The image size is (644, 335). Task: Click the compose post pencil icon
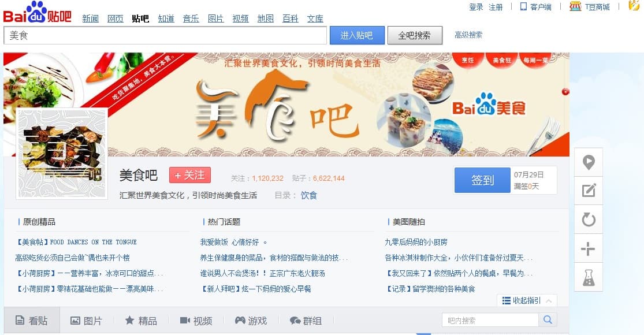click(589, 191)
